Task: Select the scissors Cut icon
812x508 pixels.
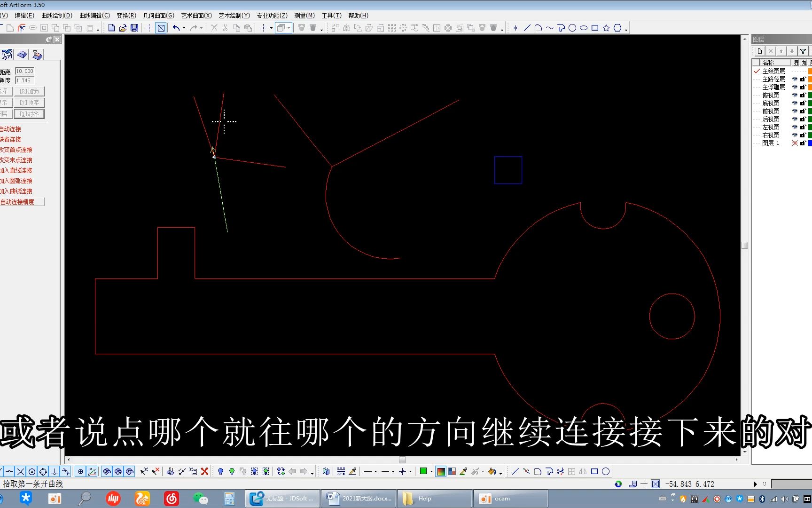Action: pyautogui.click(x=225, y=28)
